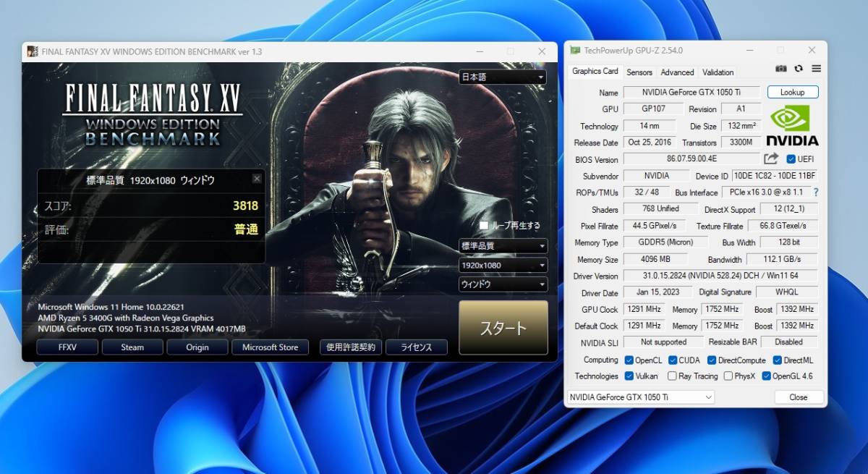Click the Bus Interface question mark

tap(816, 192)
